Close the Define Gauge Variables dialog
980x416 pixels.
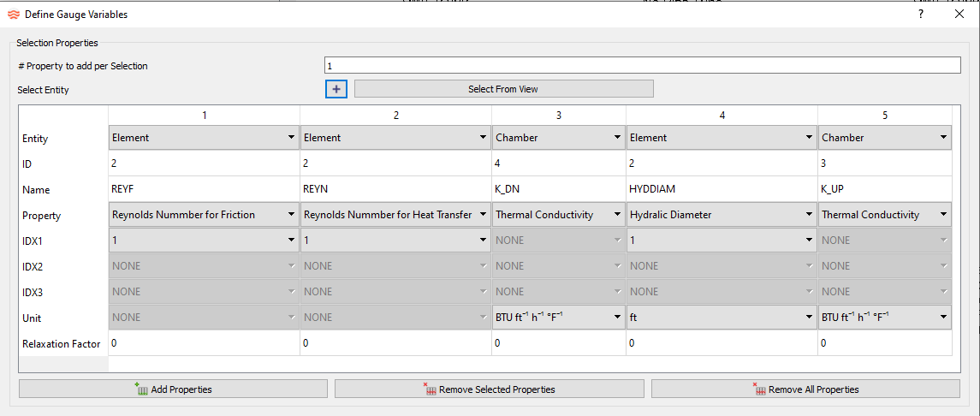click(959, 14)
